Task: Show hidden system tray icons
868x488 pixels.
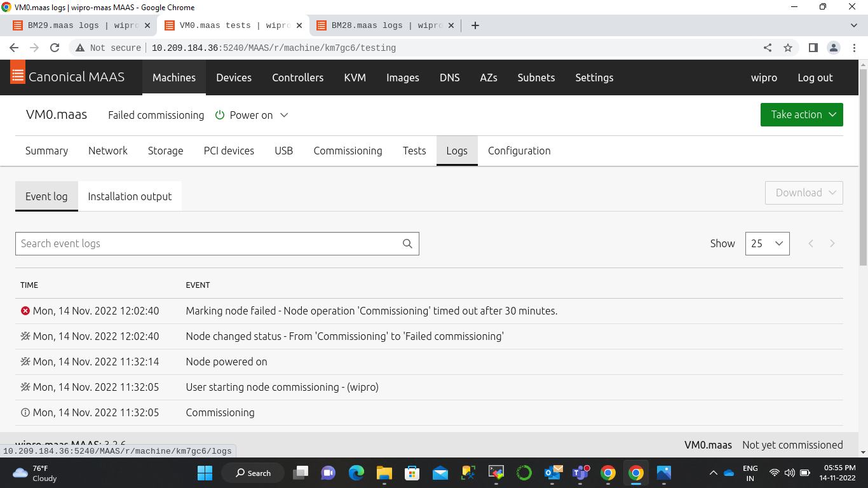Action: pyautogui.click(x=714, y=473)
